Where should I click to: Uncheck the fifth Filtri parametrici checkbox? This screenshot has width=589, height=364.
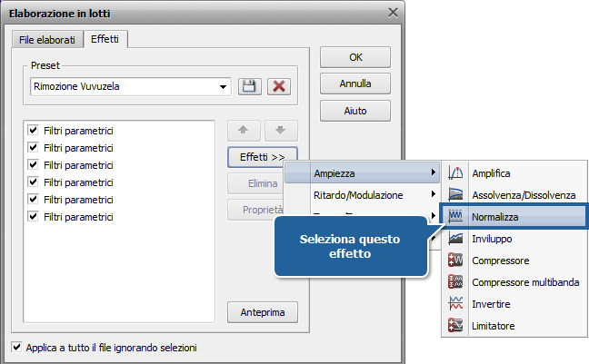pyautogui.click(x=33, y=200)
